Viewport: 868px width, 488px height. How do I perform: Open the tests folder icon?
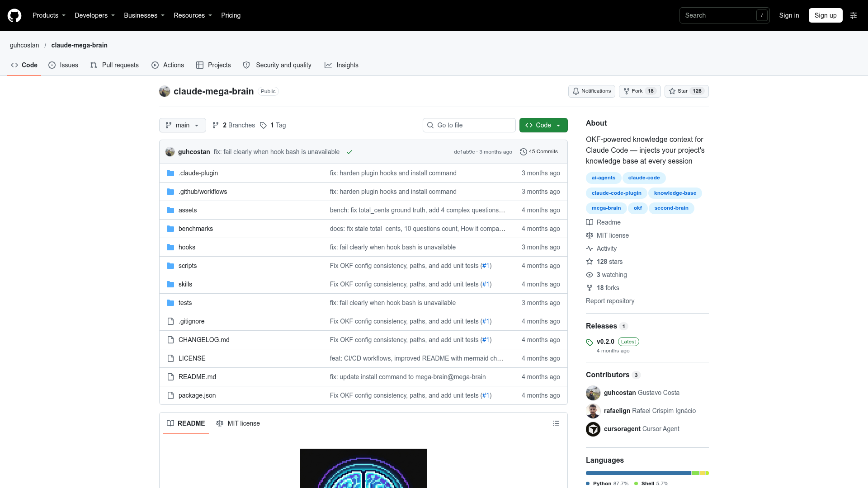point(170,303)
